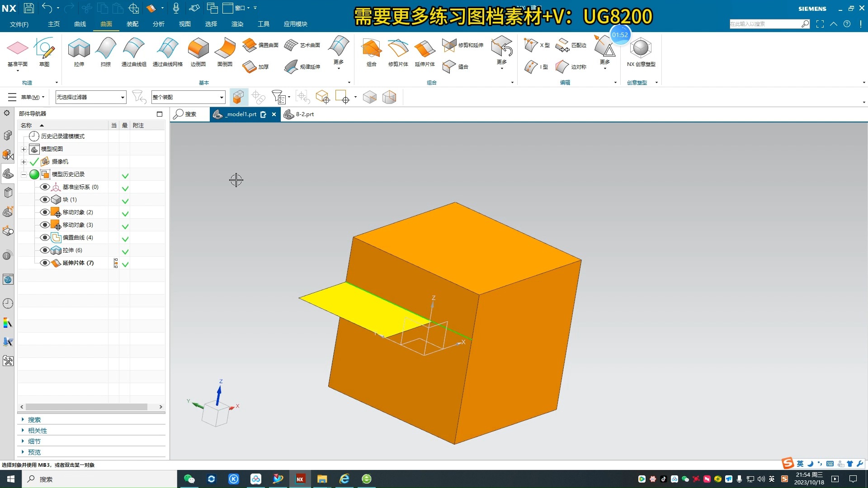Image resolution: width=868 pixels, height=488 pixels.
Task: Select the 修剪片体 trim sheet tool
Action: (398, 52)
